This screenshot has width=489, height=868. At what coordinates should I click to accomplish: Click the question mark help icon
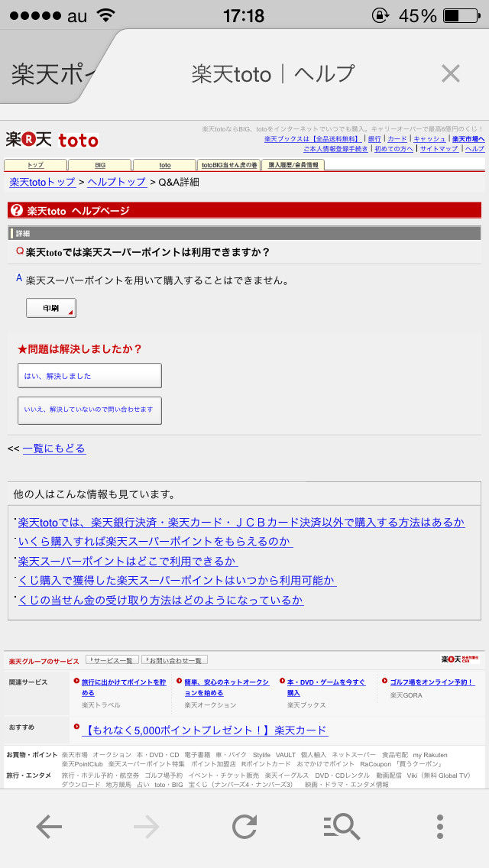click(x=17, y=210)
